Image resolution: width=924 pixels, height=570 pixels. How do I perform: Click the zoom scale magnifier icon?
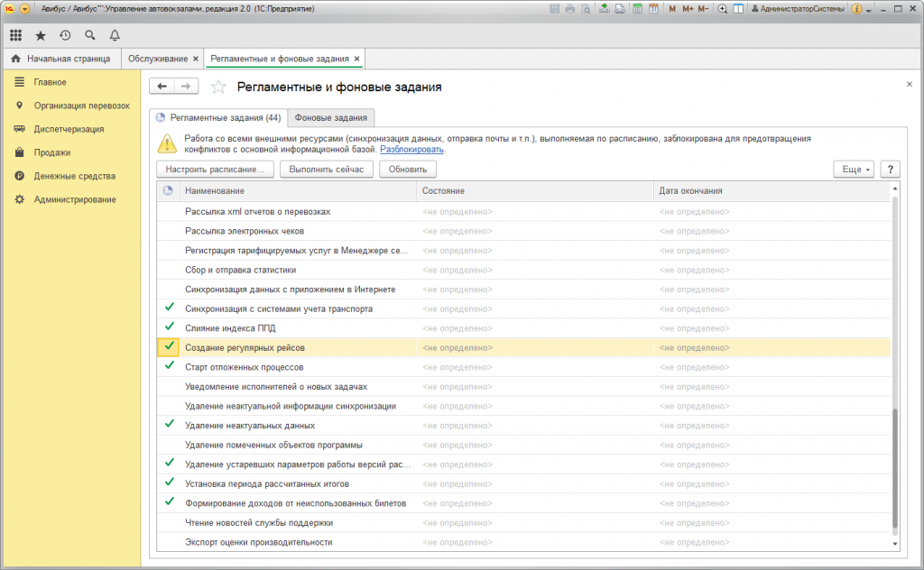(x=722, y=9)
